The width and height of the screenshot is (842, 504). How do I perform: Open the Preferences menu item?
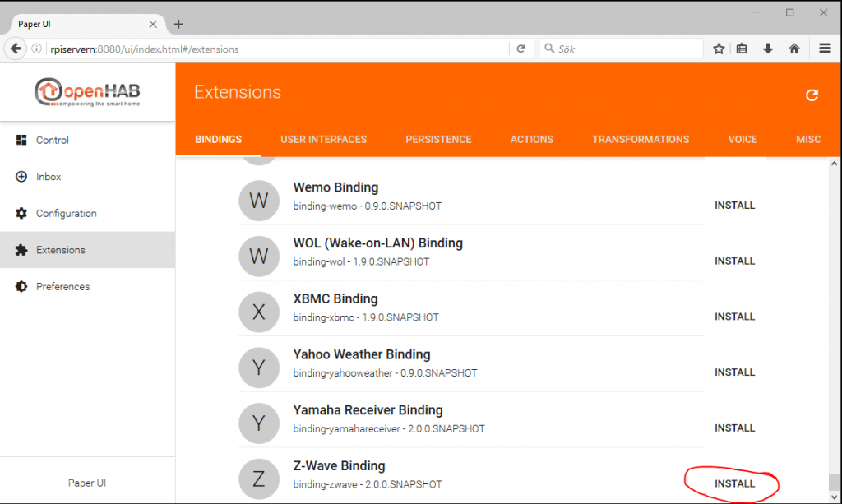[87, 287]
